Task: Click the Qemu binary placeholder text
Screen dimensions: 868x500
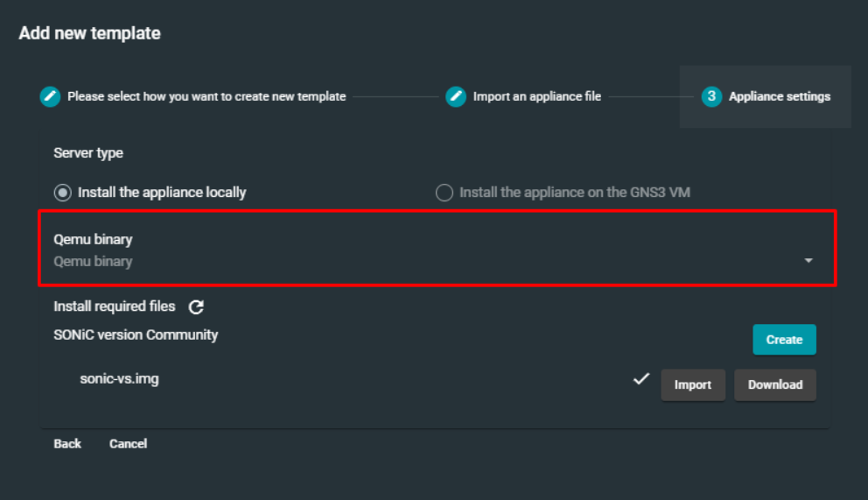Action: coord(94,261)
